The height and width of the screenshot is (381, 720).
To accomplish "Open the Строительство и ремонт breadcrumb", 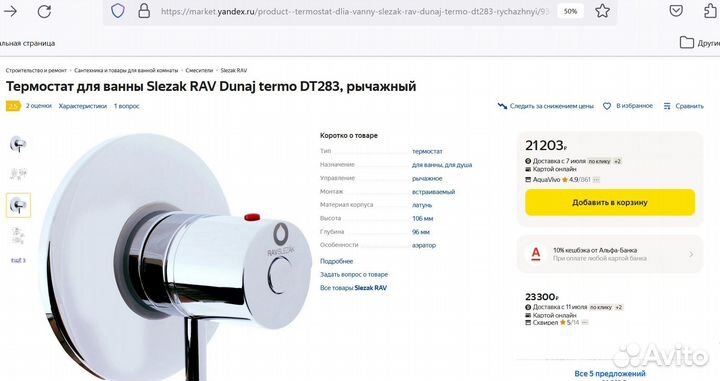I will pyautogui.click(x=36, y=70).
